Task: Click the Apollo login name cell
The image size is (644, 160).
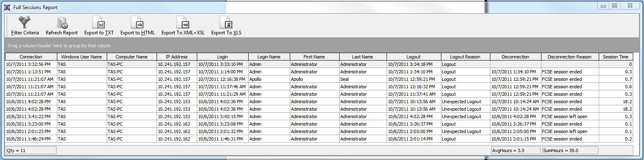Action: pyautogui.click(x=269, y=79)
